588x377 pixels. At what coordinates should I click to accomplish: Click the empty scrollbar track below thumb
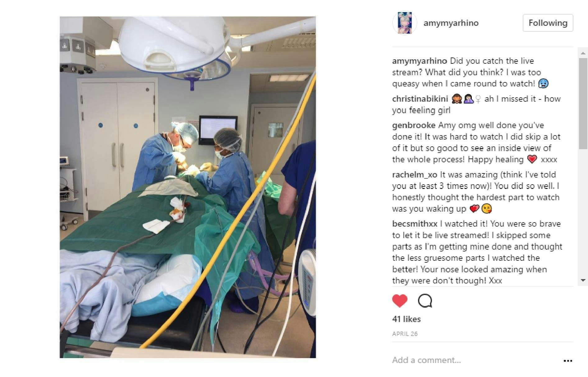click(x=583, y=213)
